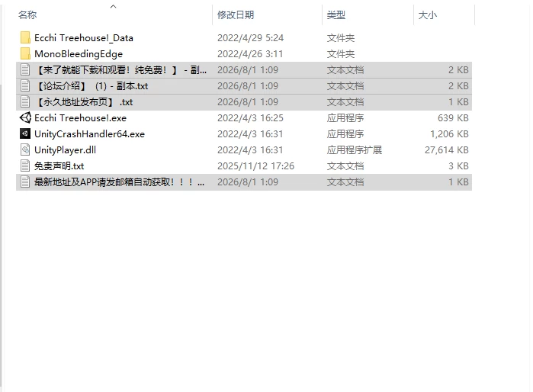Screen dimensions: 533x392
Task: Click size value 3 KB
Action: click(x=458, y=166)
